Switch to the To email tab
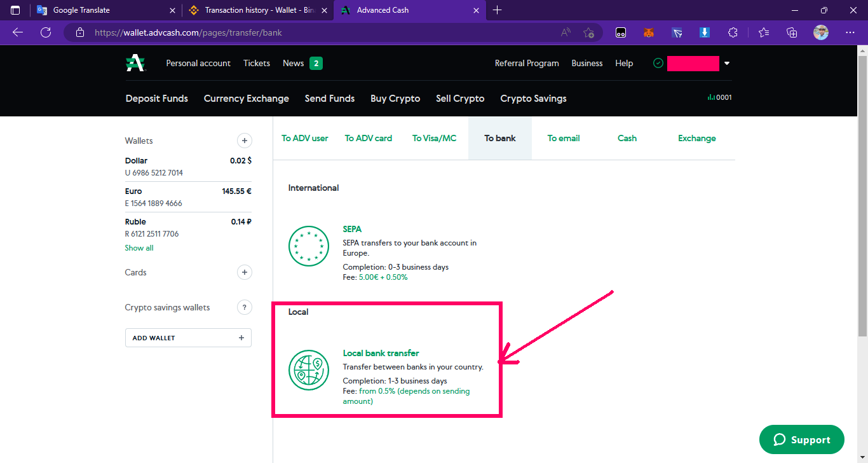868x463 pixels. click(564, 138)
